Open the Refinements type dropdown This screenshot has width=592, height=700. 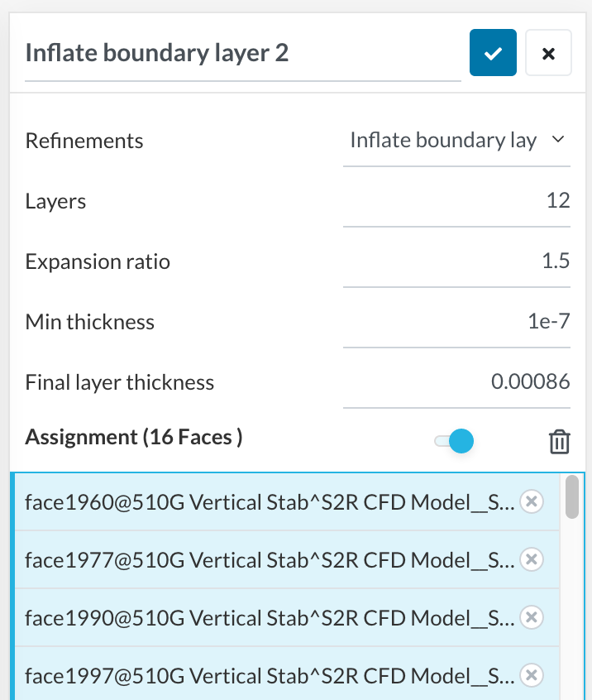pyautogui.click(x=456, y=141)
